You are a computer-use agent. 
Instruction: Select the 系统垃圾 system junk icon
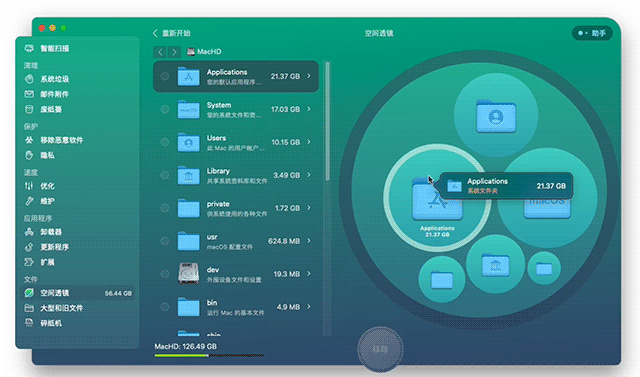(x=29, y=79)
